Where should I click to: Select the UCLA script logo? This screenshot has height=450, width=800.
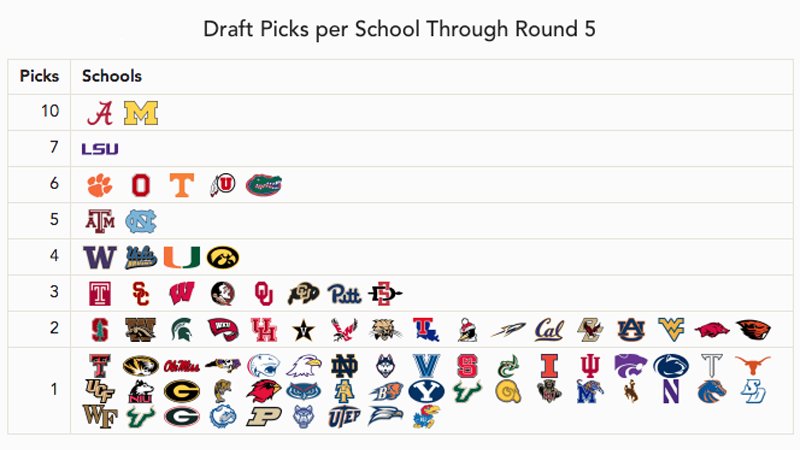coord(141,258)
